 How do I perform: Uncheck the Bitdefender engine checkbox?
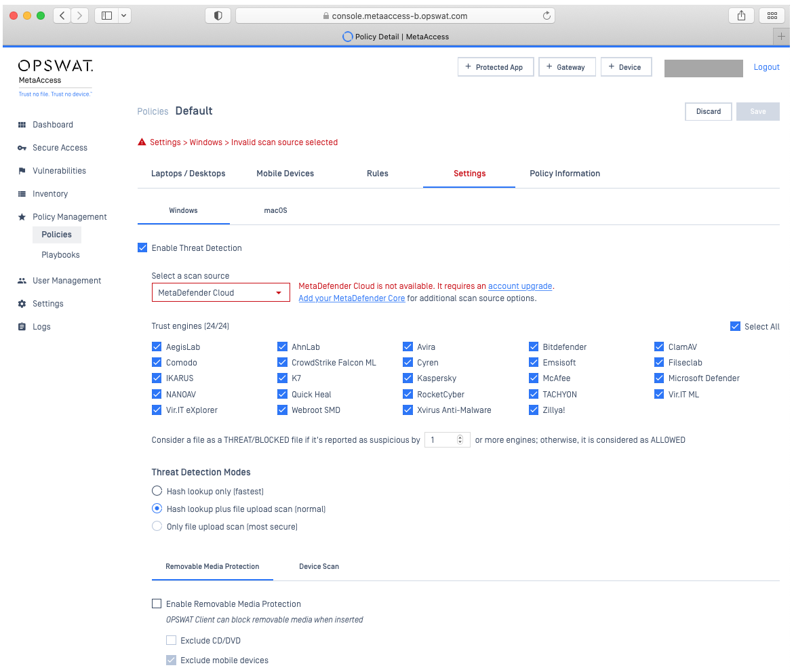click(533, 347)
